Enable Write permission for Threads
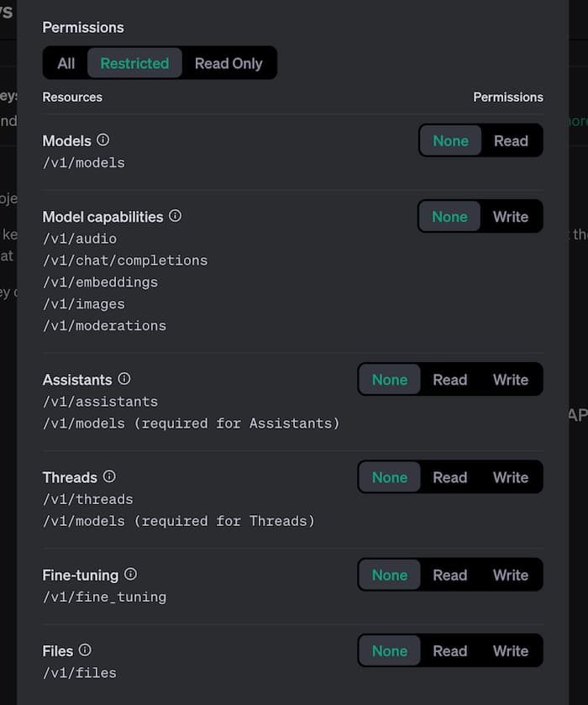This screenshot has width=588, height=705. pyautogui.click(x=511, y=477)
